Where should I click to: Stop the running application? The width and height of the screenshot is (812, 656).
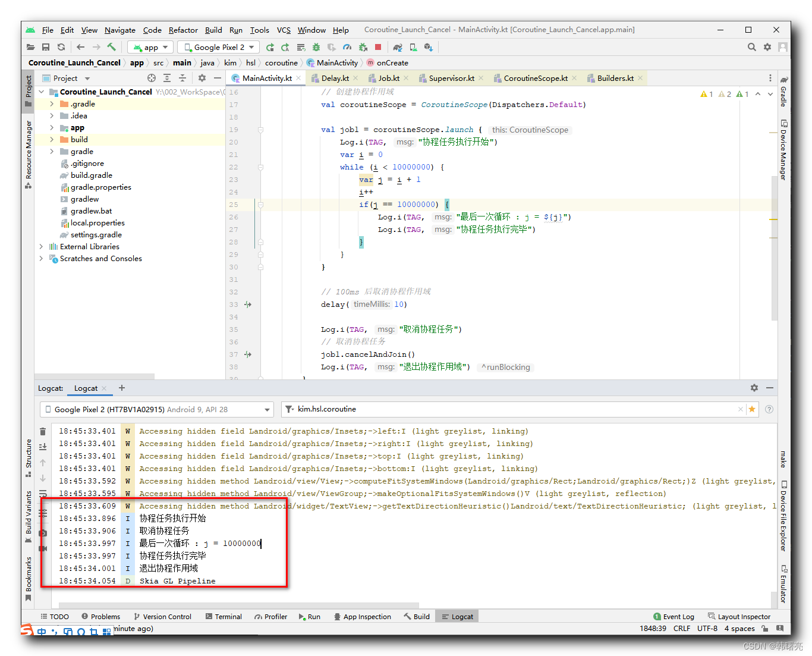pyautogui.click(x=378, y=47)
